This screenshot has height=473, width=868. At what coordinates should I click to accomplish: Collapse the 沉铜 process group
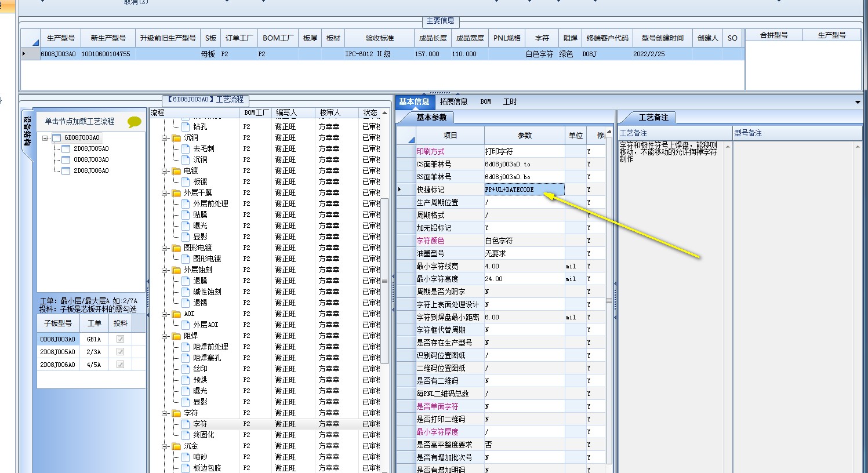165,138
